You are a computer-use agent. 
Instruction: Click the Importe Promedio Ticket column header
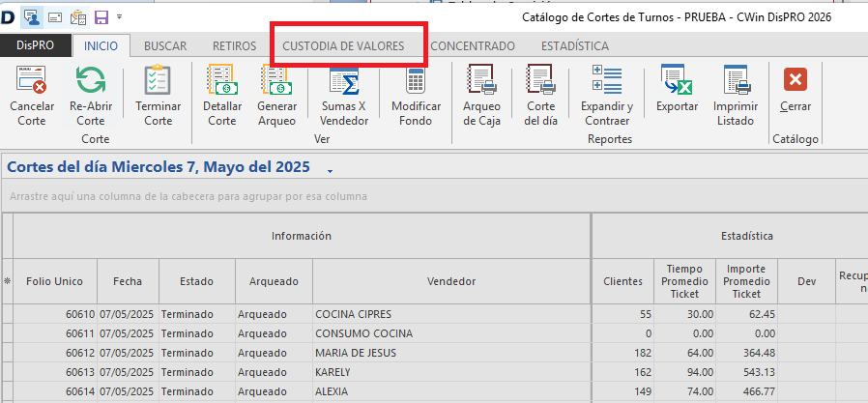(x=746, y=281)
